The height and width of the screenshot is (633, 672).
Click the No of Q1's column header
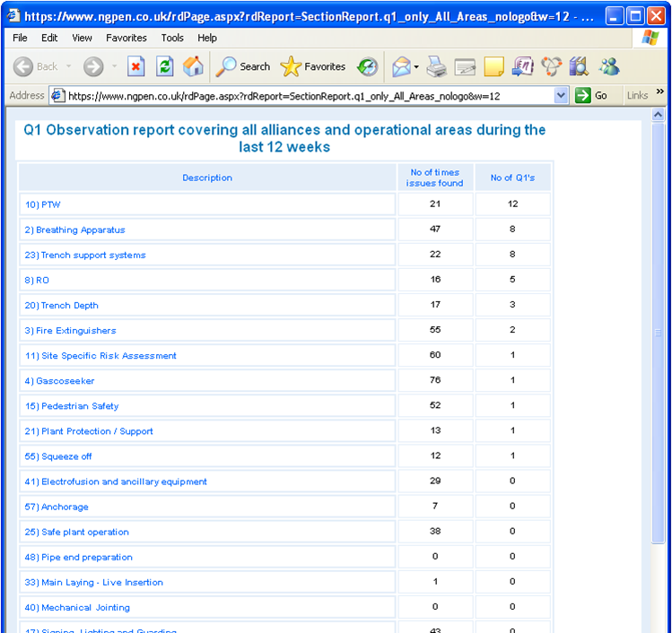[512, 178]
